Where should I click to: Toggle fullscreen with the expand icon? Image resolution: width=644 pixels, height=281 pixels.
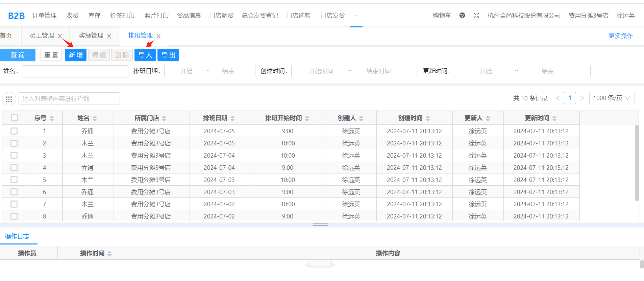[x=476, y=15]
